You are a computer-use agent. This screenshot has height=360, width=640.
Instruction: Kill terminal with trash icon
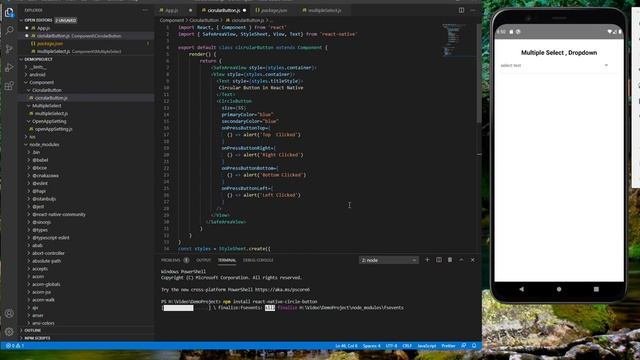[x=450, y=260]
